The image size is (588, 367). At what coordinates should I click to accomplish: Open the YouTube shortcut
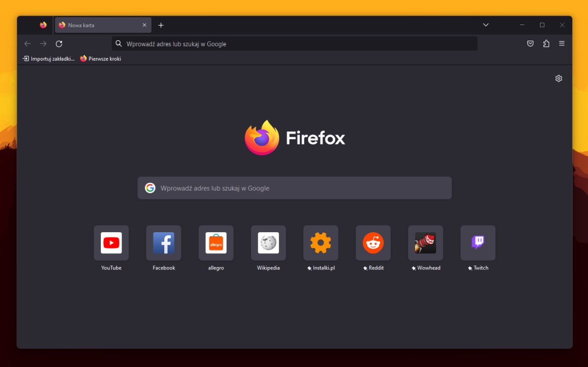(x=111, y=243)
